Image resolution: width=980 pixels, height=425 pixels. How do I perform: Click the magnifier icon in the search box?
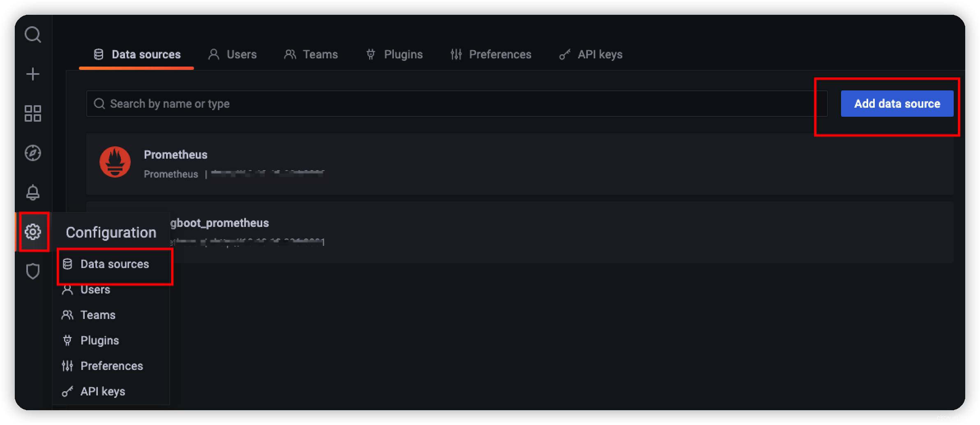[x=99, y=104]
